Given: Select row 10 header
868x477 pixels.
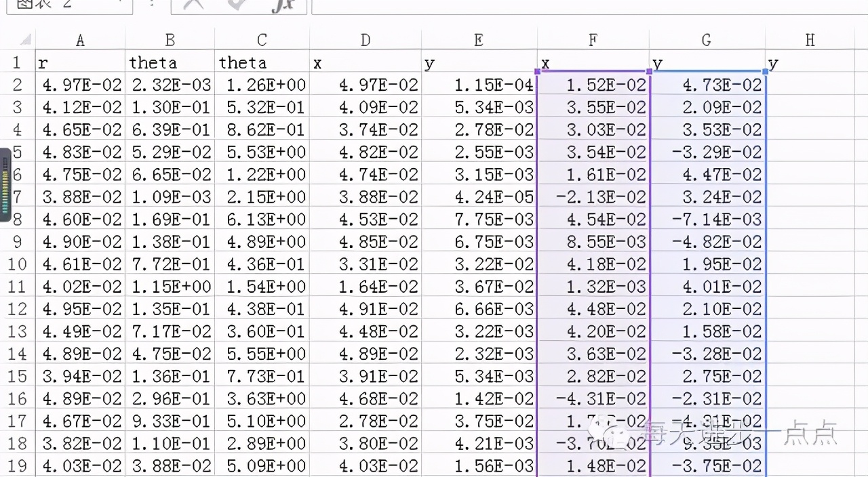Looking at the screenshot, I should tap(18, 264).
